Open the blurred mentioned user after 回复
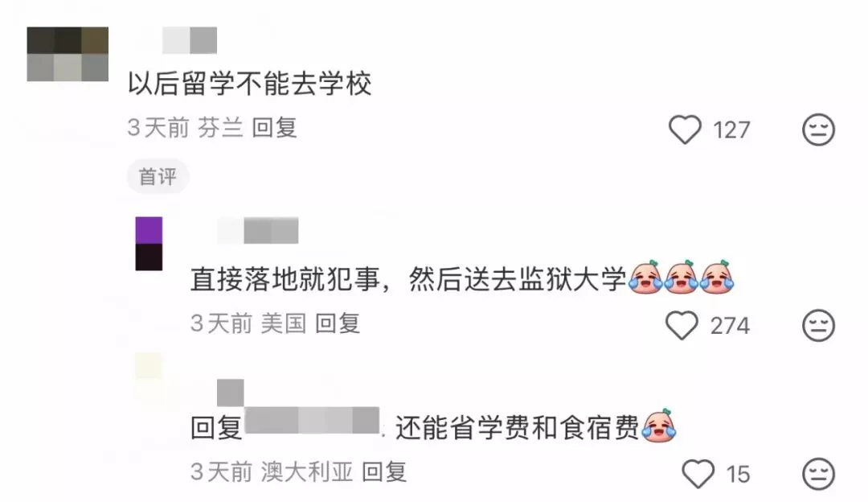Viewport: 868px width, 502px height. [x=312, y=421]
